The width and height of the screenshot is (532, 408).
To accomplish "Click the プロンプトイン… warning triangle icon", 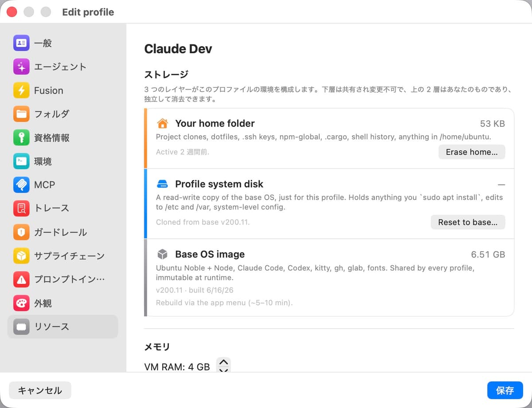I will (21, 279).
